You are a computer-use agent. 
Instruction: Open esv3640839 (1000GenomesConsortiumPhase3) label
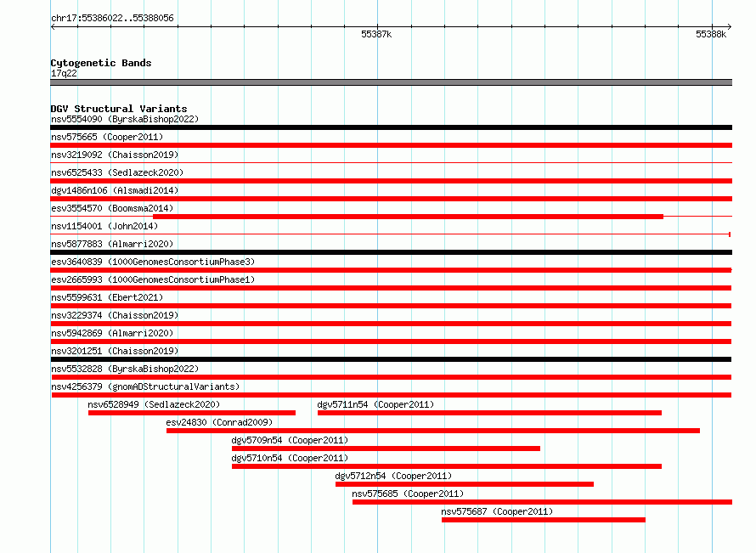click(x=153, y=262)
